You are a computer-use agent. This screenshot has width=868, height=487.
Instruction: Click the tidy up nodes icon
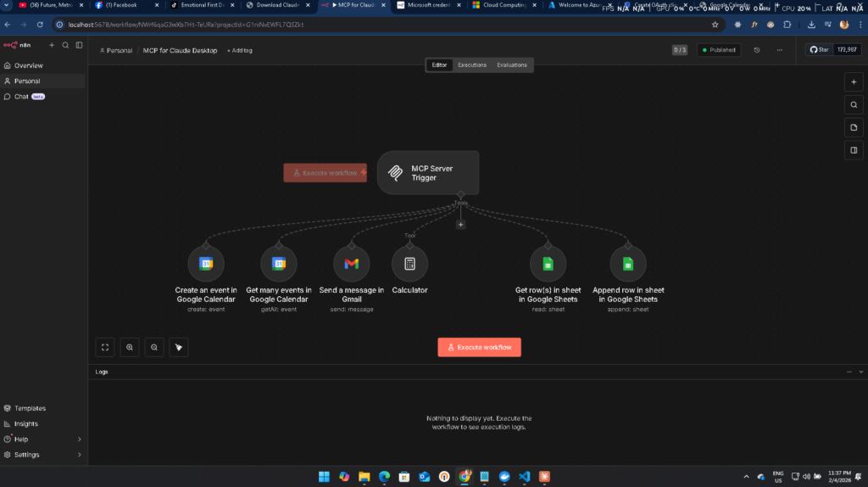point(178,347)
